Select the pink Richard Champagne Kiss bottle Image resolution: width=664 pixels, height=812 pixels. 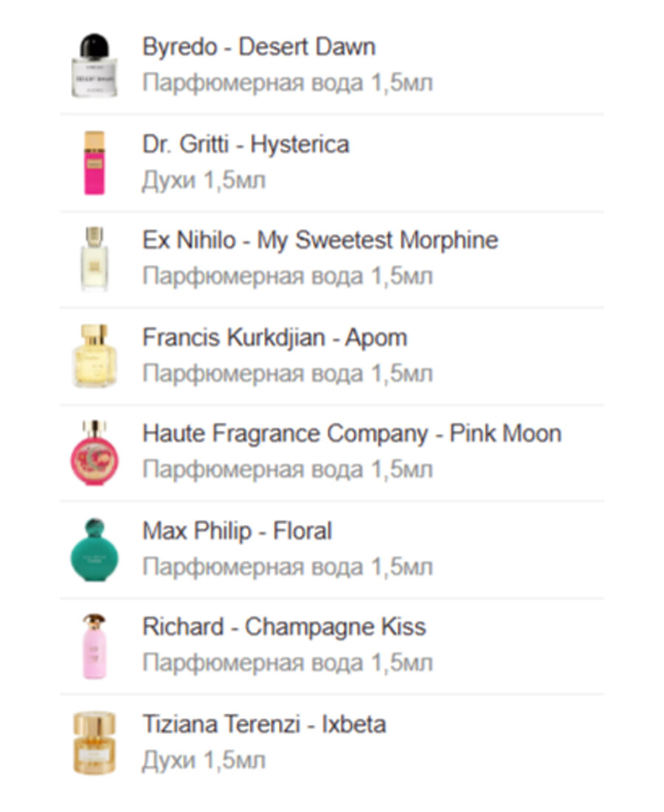pyautogui.click(x=94, y=646)
